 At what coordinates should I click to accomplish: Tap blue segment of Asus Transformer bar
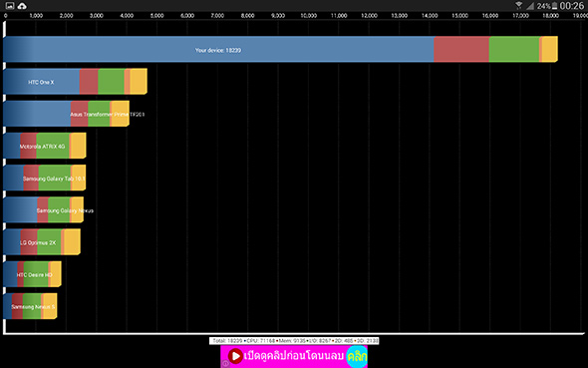pos(37,114)
